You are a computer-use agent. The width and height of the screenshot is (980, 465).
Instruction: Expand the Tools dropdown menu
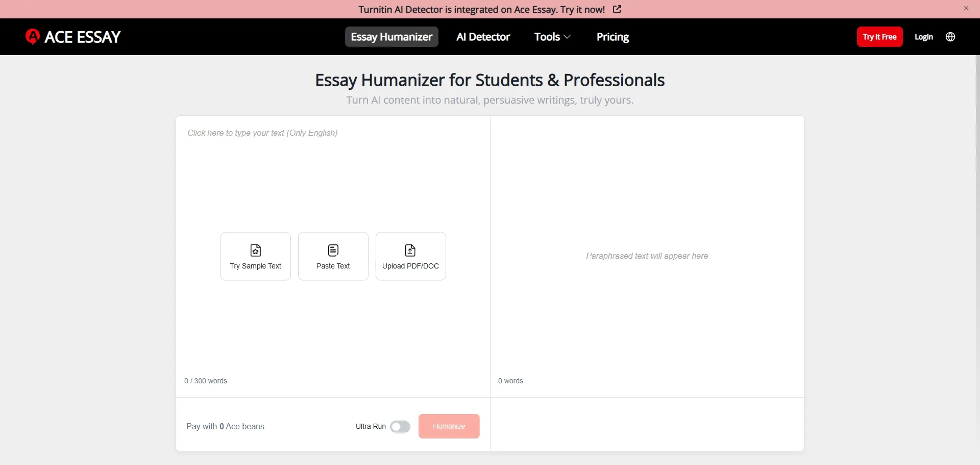552,36
